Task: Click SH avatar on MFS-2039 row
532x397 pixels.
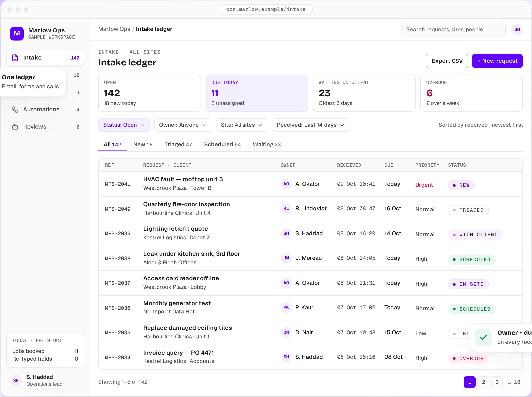Action: (286, 233)
